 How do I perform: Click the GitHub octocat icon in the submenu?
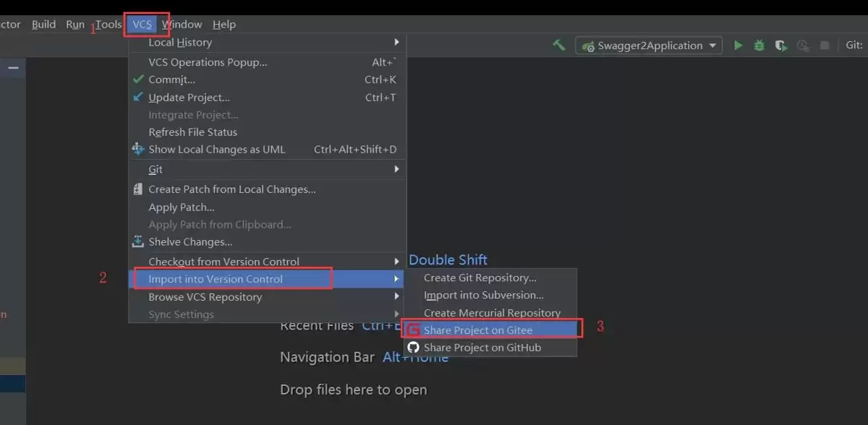pyautogui.click(x=414, y=348)
